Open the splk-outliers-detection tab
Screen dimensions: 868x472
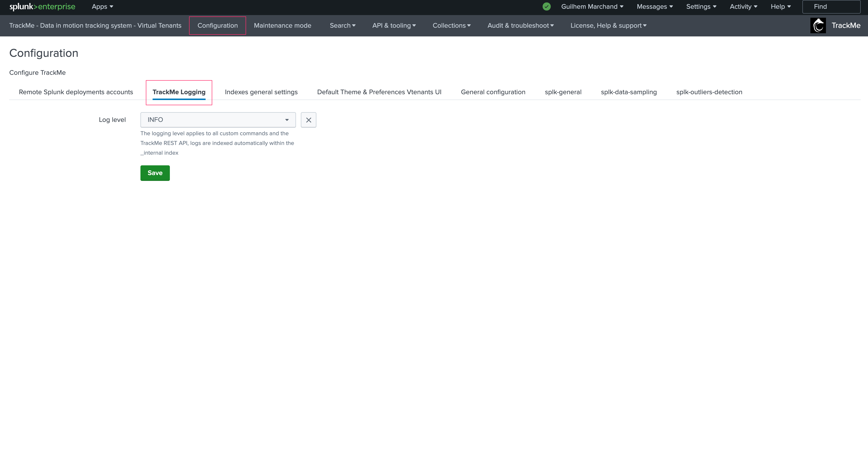pos(709,92)
